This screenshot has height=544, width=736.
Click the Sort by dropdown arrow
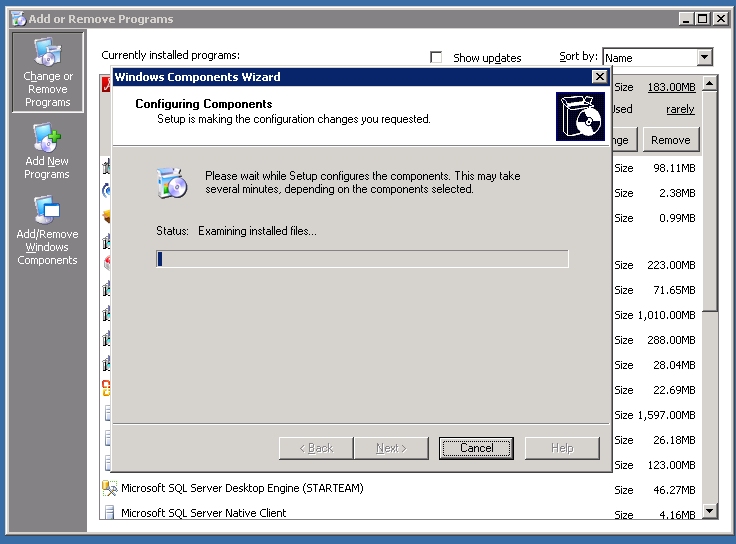tap(704, 58)
